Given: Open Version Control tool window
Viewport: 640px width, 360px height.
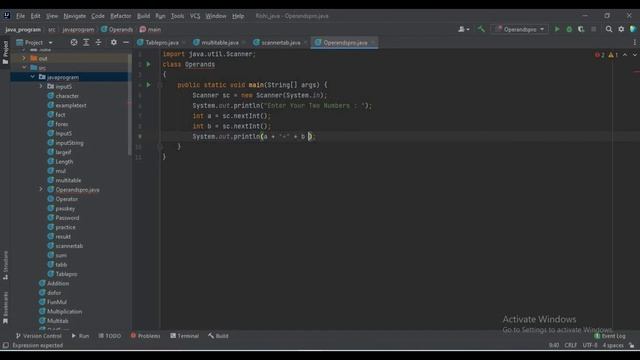Looking at the screenshot, I should [38, 336].
